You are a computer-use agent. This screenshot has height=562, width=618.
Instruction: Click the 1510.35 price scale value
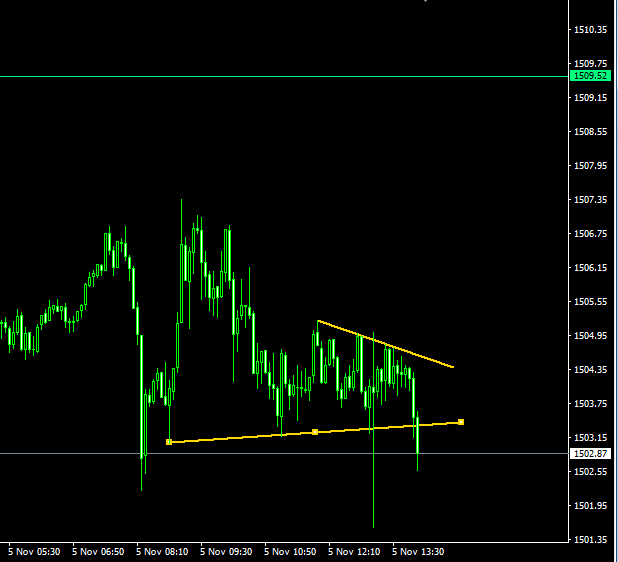[x=590, y=30]
